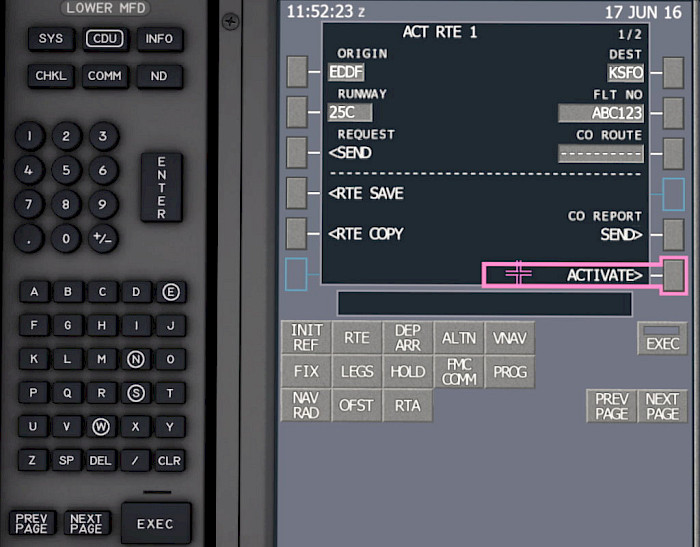
Task: Open the FMC COMM page
Action: click(459, 372)
